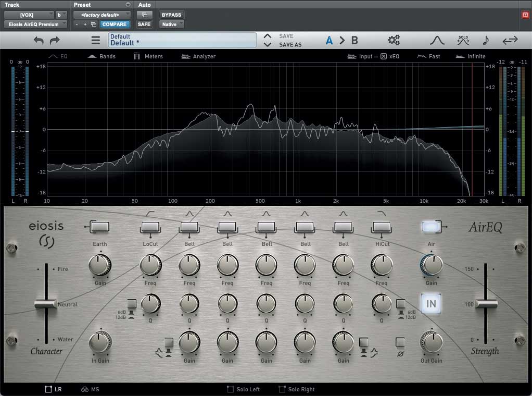Open the Native dropdown
This screenshot has width=532, height=396.
[x=171, y=24]
